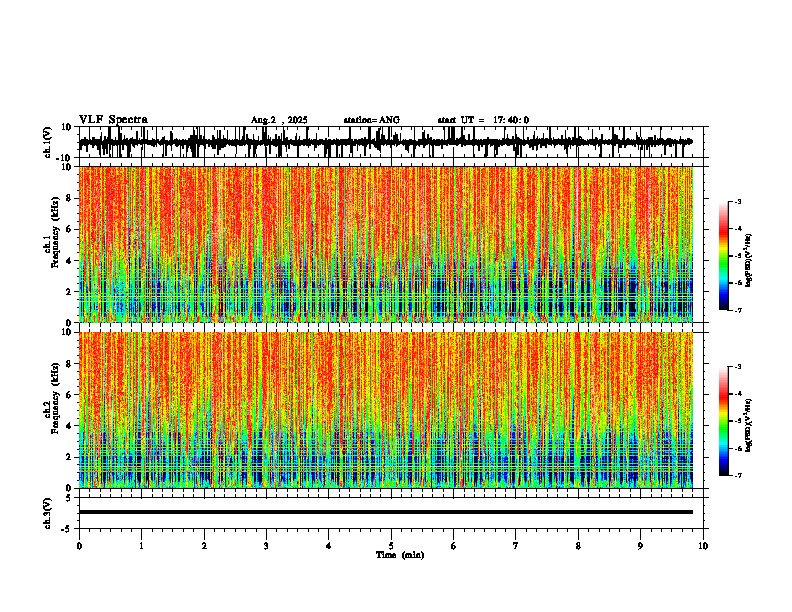
Task: Click time axis tick label "8"
Action: (578, 546)
